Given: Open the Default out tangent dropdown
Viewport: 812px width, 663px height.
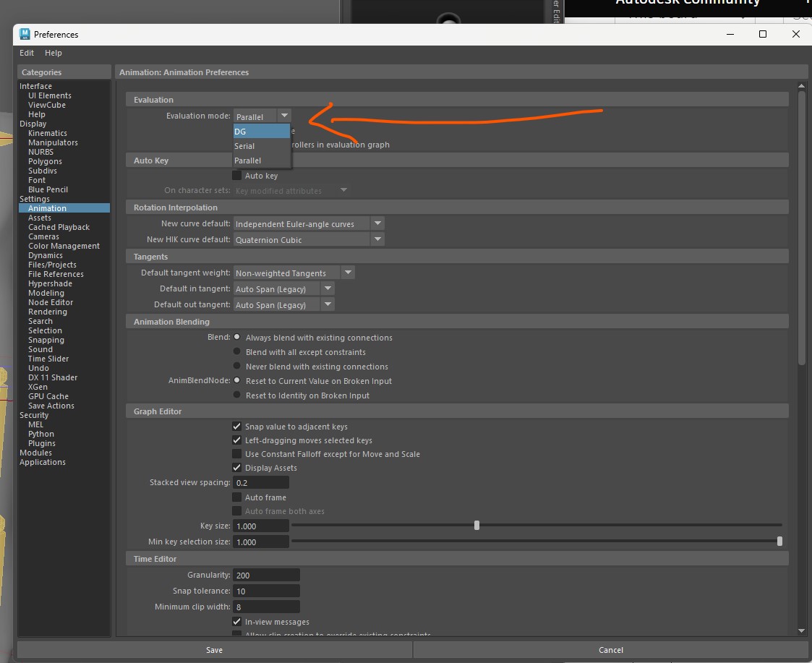Looking at the screenshot, I should 328,304.
